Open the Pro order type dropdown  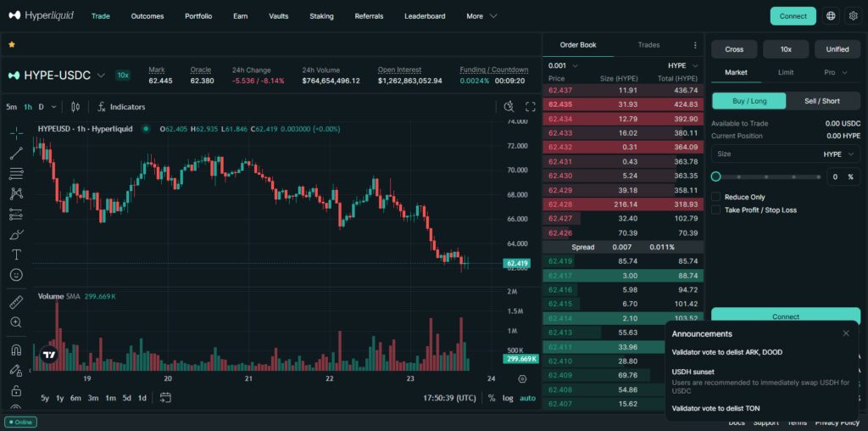pos(836,73)
